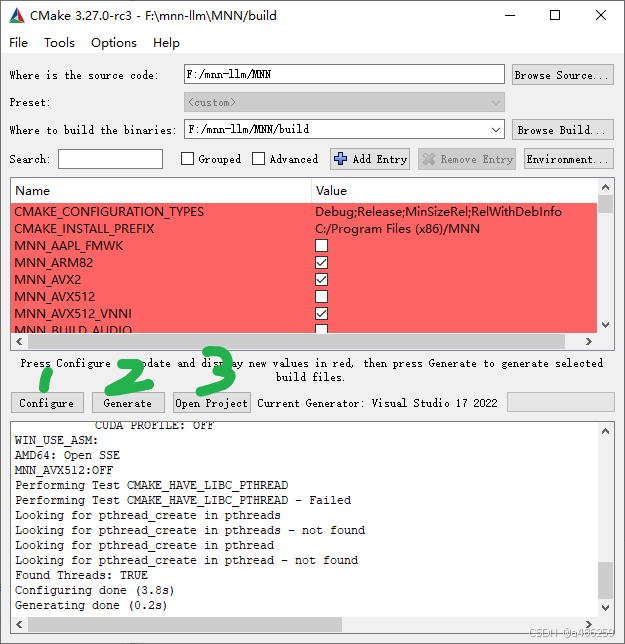Expand the Preset dropdown
The height and width of the screenshot is (644, 625).
[x=344, y=102]
